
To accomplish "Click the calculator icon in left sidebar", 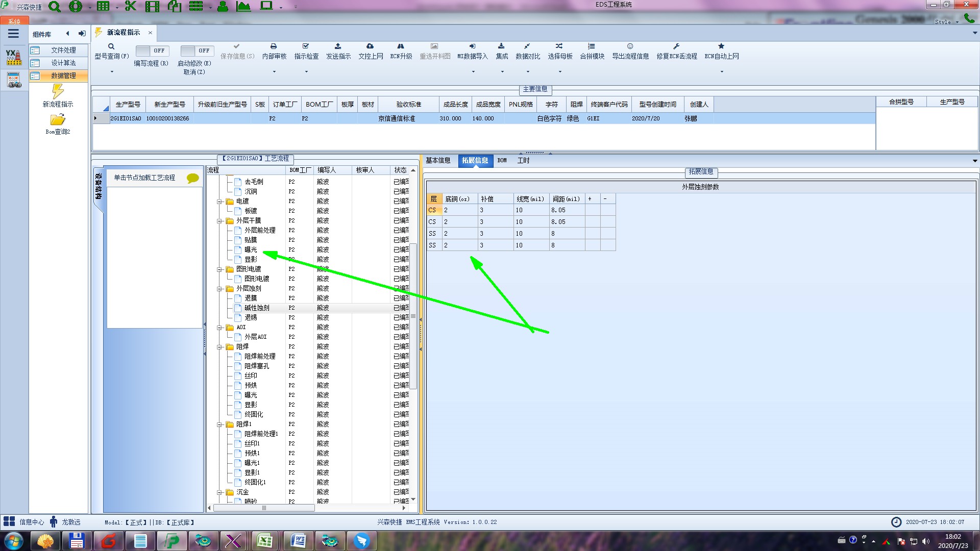I will click(14, 80).
